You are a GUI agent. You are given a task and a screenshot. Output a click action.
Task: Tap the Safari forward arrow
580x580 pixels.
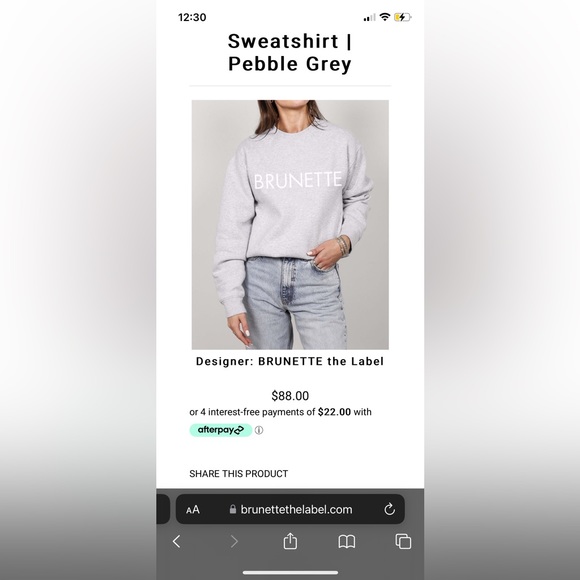pyautogui.click(x=234, y=542)
